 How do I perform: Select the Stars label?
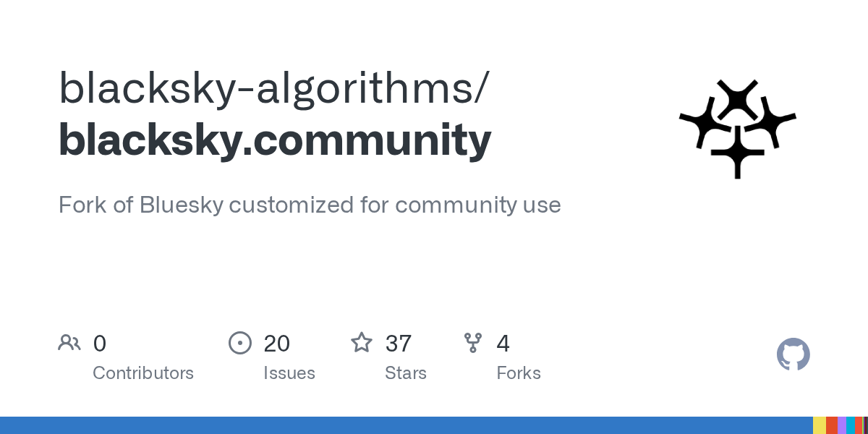pos(406,373)
